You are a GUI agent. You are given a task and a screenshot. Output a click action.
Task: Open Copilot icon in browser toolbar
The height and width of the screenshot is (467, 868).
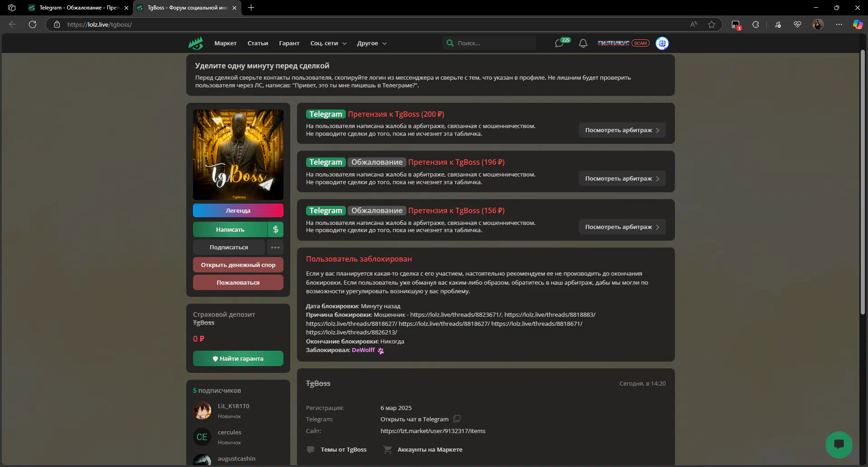pos(858,24)
